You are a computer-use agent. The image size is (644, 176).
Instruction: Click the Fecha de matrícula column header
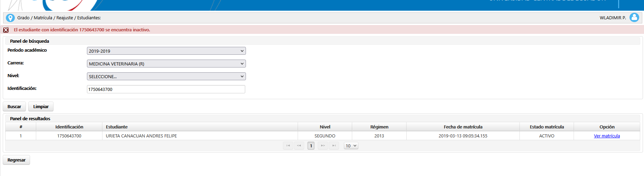point(463,127)
